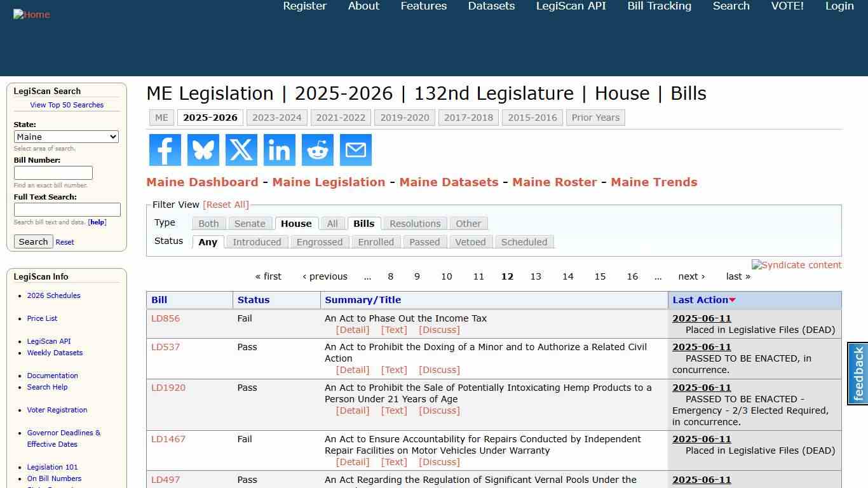Share to LinkedIn using its icon

[x=279, y=150]
